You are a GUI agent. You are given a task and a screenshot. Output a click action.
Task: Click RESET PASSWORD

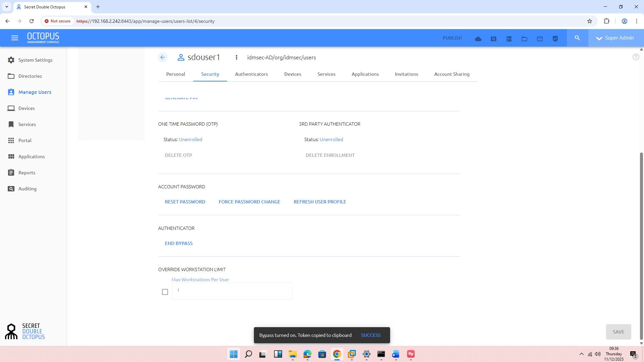pyautogui.click(x=185, y=202)
